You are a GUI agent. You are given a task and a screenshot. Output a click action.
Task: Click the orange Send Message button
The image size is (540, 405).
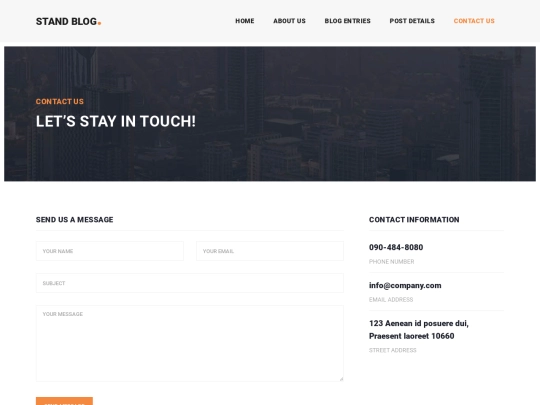tap(64, 401)
